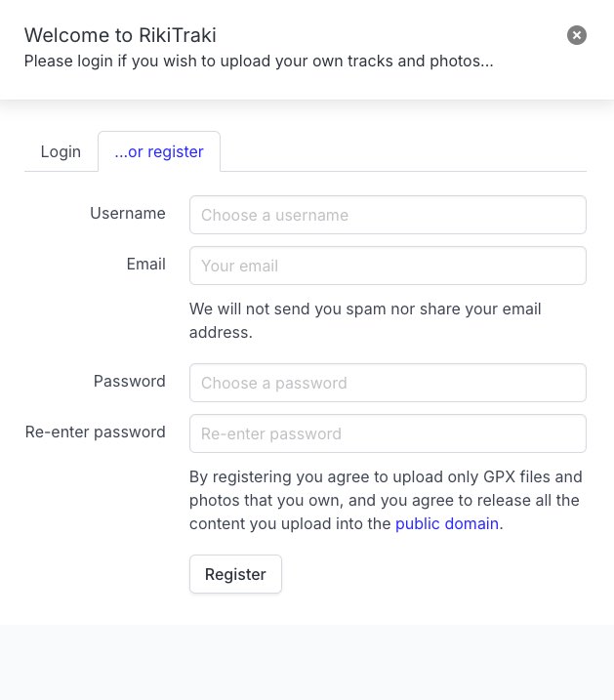Click the 'We will not send you spam' notice
The width and height of the screenshot is (614, 700).
click(365, 320)
